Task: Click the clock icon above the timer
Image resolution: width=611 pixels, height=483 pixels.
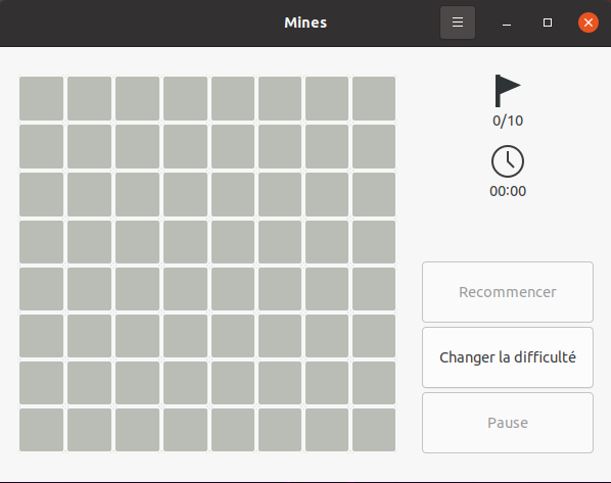Action: 507,161
